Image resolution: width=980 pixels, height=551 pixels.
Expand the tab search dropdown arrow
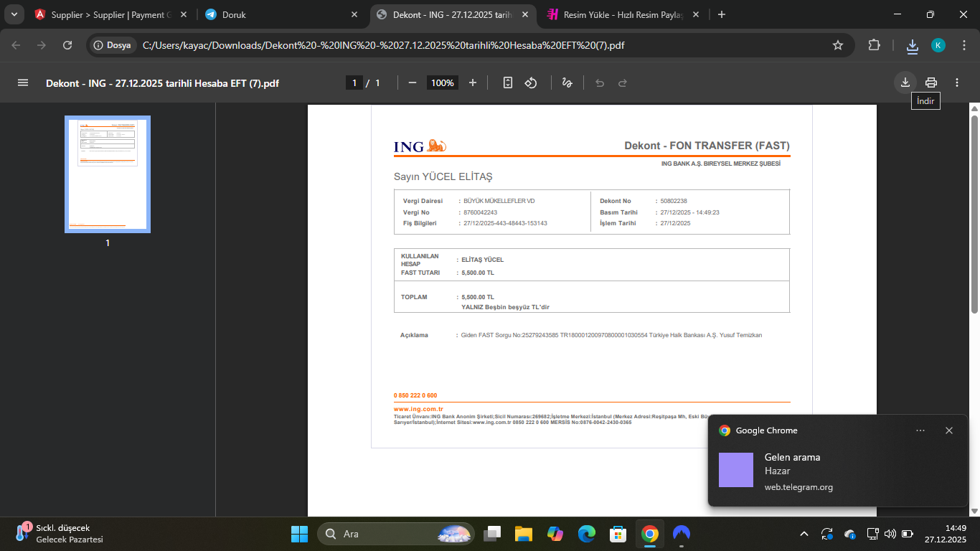[14, 14]
